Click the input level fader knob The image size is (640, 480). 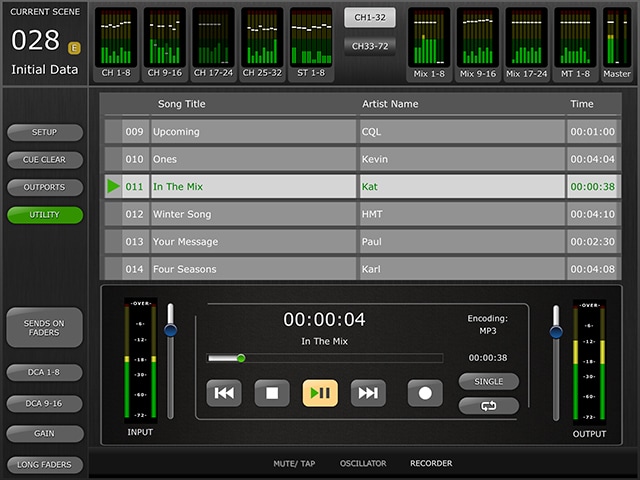click(170, 329)
